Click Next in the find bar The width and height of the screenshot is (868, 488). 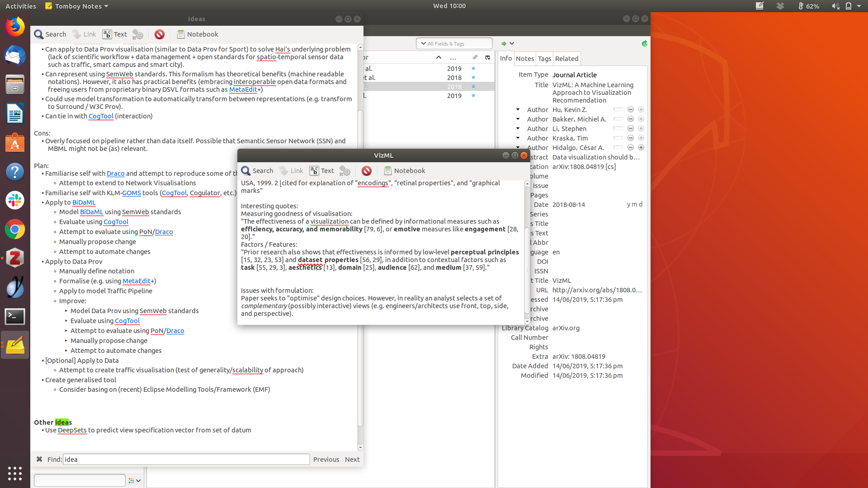[352, 460]
